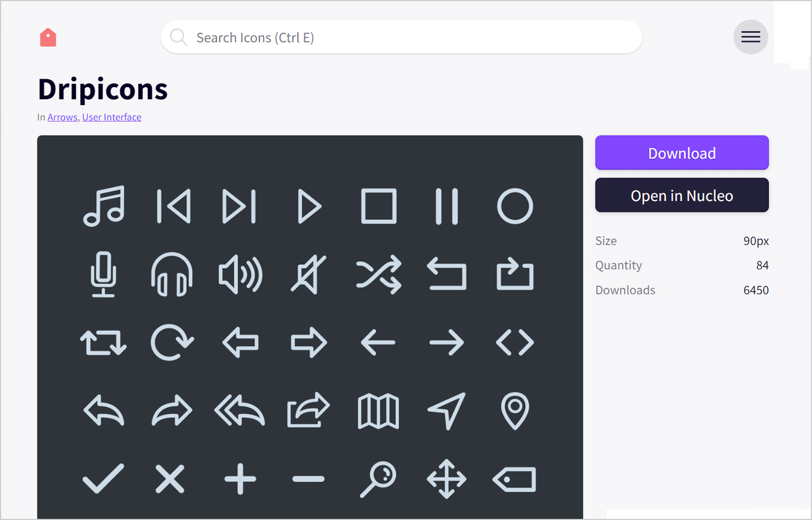812x520 pixels.
Task: Click the quantity value 84
Action: coord(762,265)
